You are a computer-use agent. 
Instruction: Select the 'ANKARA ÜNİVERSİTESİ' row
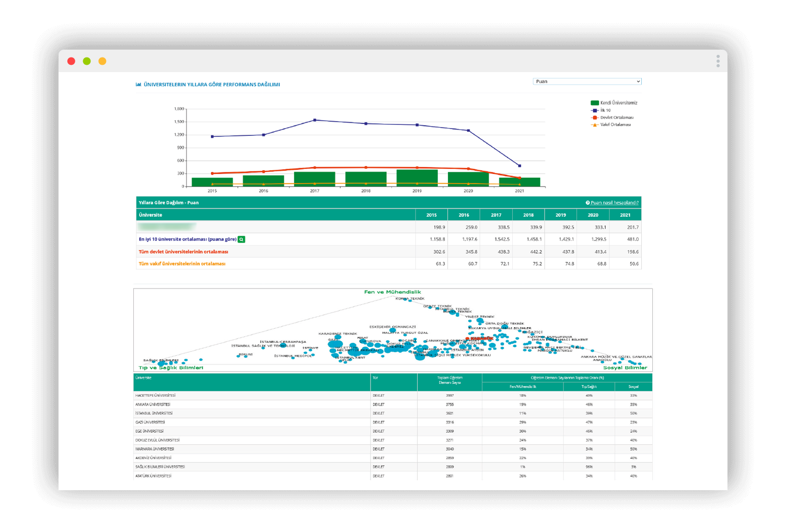393,404
